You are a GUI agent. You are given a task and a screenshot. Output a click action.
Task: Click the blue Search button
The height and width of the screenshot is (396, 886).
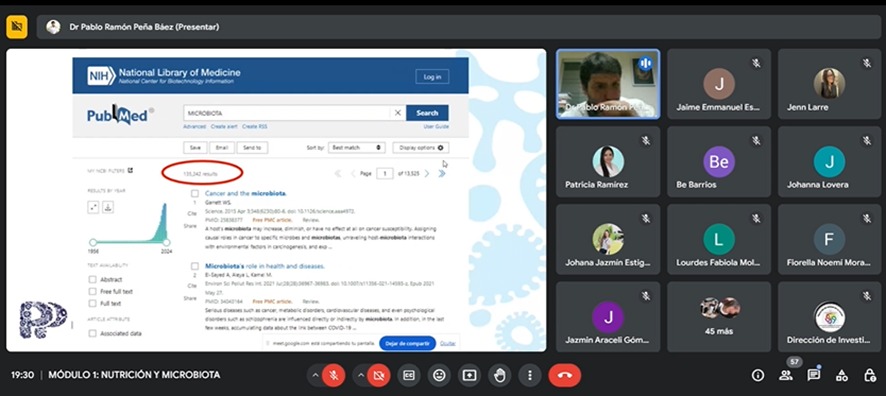tap(427, 113)
